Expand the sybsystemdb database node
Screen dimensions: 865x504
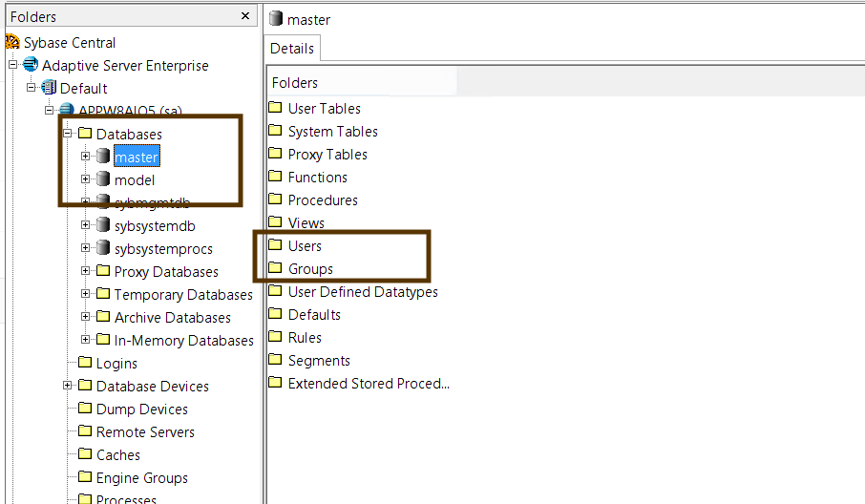86,224
